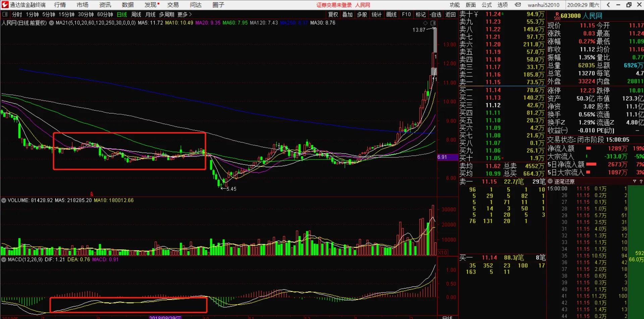Click the red 人民网 link in the title bar
644x319 pixels.
coord(363,5)
